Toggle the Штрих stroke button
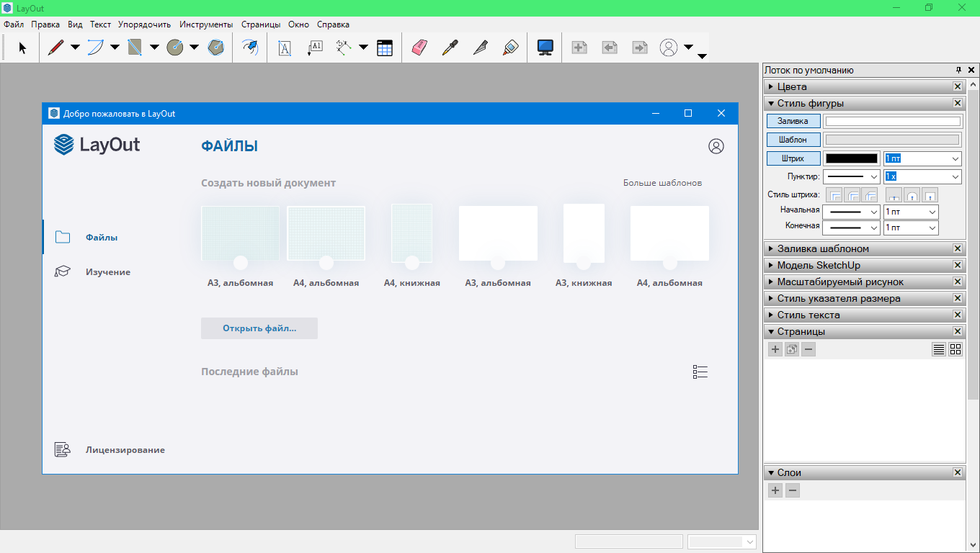 click(793, 158)
